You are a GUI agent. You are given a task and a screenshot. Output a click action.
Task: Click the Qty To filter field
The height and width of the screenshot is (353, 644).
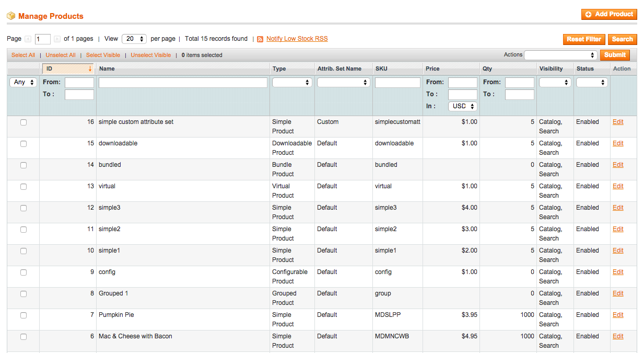click(520, 95)
